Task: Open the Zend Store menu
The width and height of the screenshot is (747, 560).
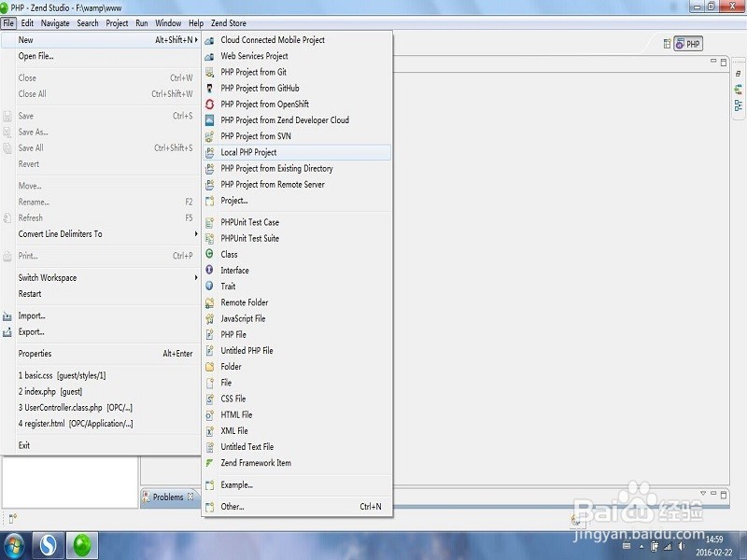Action: [229, 22]
